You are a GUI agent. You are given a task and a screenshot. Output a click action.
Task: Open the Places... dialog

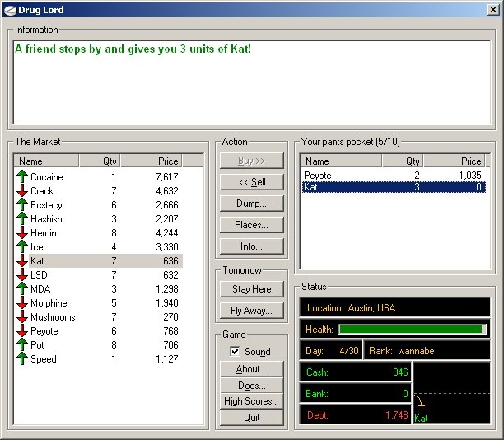[252, 225]
